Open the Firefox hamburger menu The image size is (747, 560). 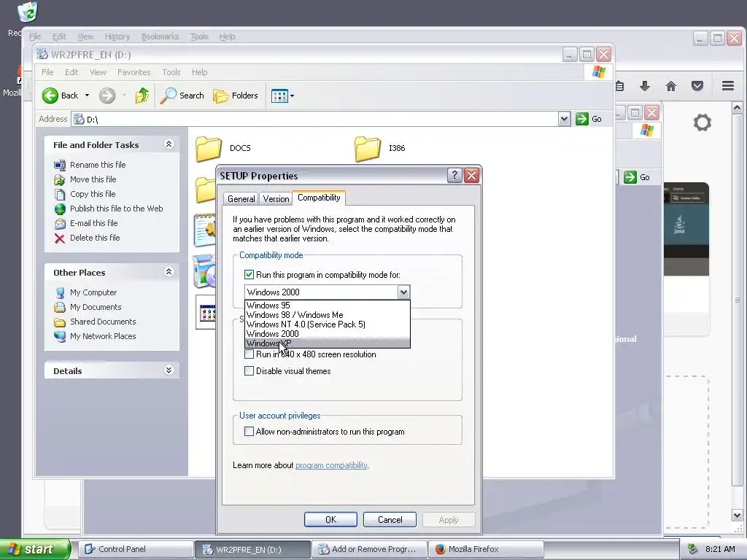click(728, 86)
